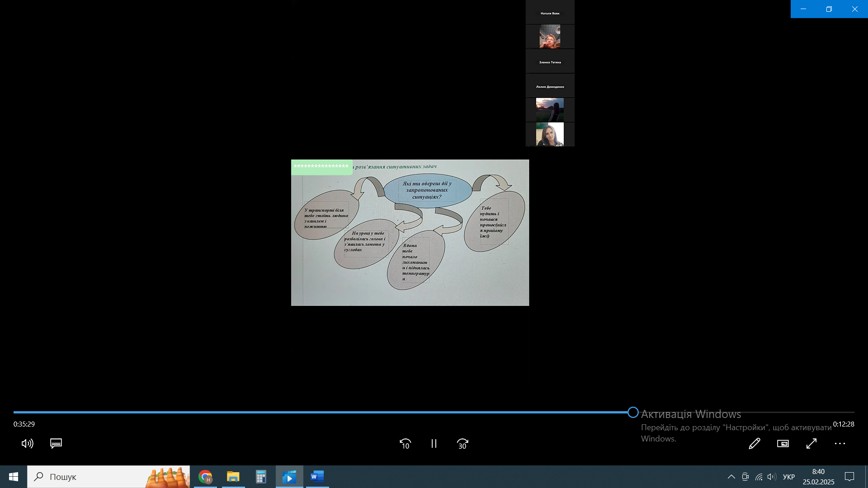The width and height of the screenshot is (868, 488).
Task: Open the edit pencil menu
Action: point(754,444)
